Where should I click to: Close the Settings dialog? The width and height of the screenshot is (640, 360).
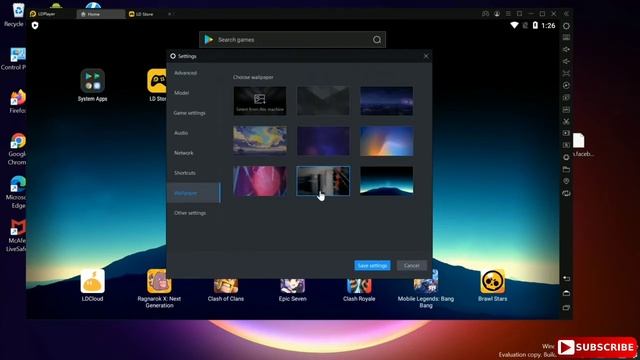click(426, 56)
